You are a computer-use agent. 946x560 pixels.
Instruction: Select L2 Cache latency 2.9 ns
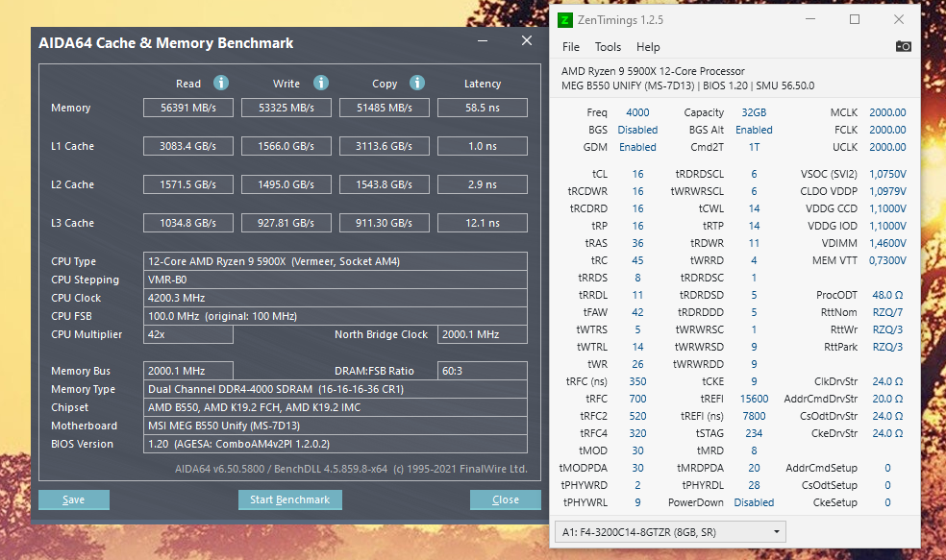[482, 184]
